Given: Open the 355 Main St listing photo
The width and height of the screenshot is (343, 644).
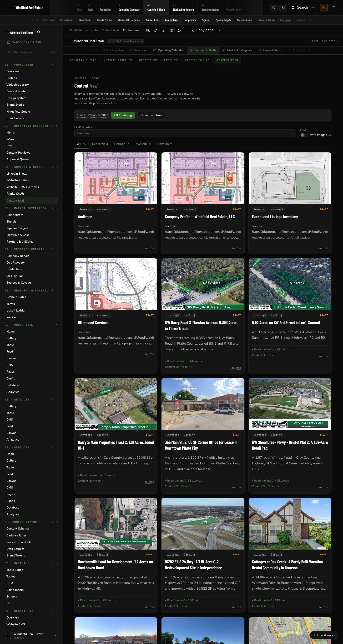Looking at the screenshot, I should [x=203, y=404].
